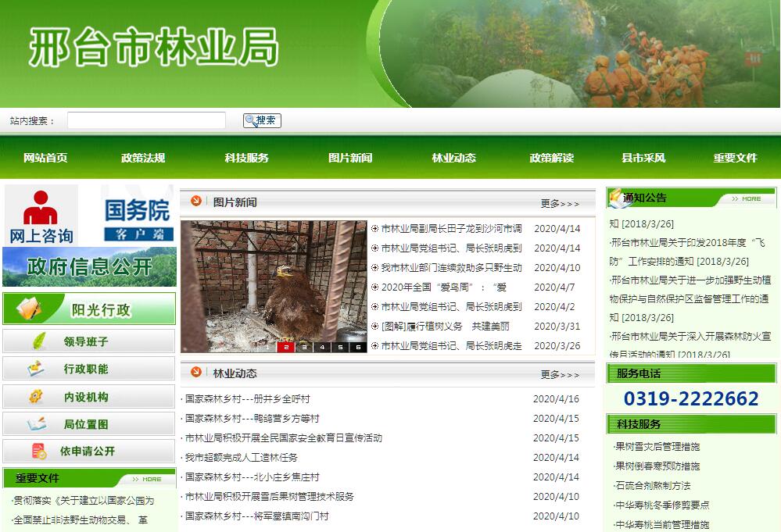781x532 pixels.
Task: Open 全面禁止非法野生动物交易 document
Action: point(81,520)
